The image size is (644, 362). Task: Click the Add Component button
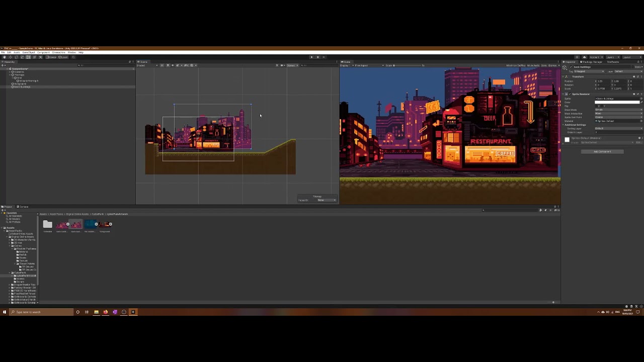[602, 151]
